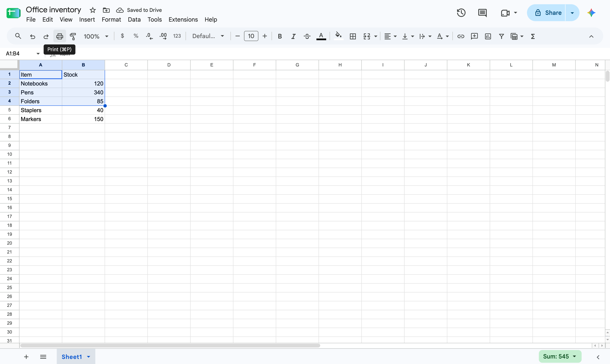This screenshot has height=364, width=610.
Task: Click the Undo arrow
Action: coord(32,36)
